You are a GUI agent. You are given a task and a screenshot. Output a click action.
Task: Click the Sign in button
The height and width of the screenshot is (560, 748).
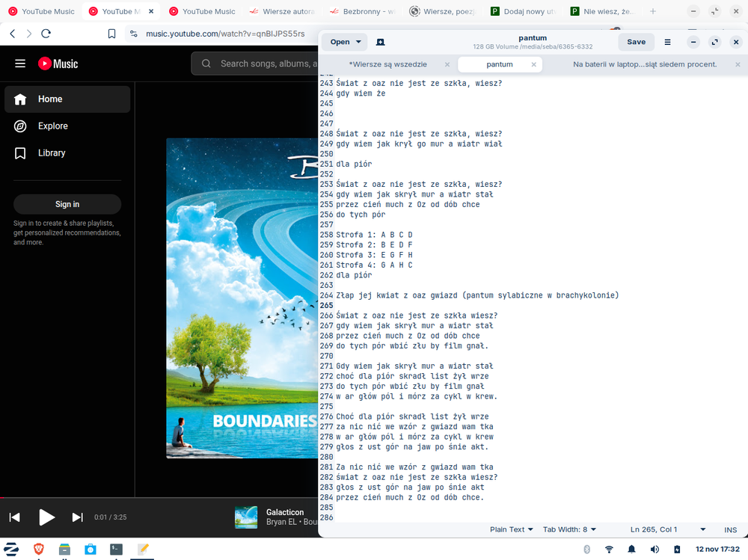click(67, 204)
